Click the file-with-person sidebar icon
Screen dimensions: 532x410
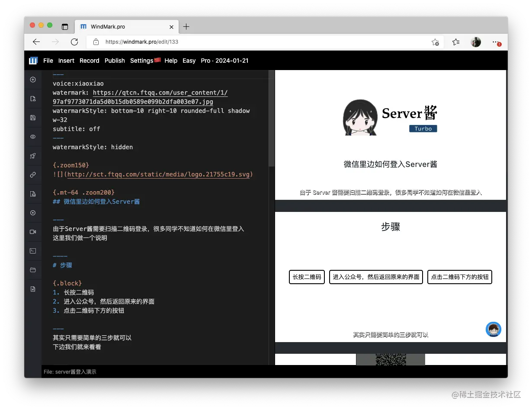click(x=33, y=99)
